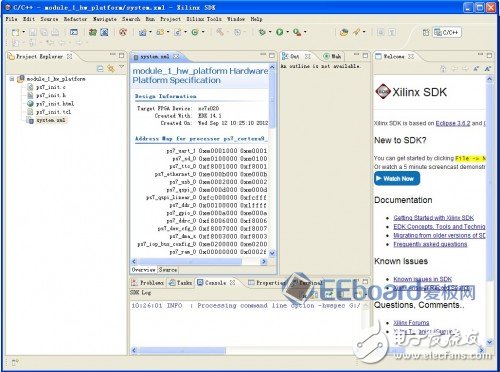Open the Run button dropdown arrow
Image resolution: width=500 pixels, height=372 pixels.
288,32
